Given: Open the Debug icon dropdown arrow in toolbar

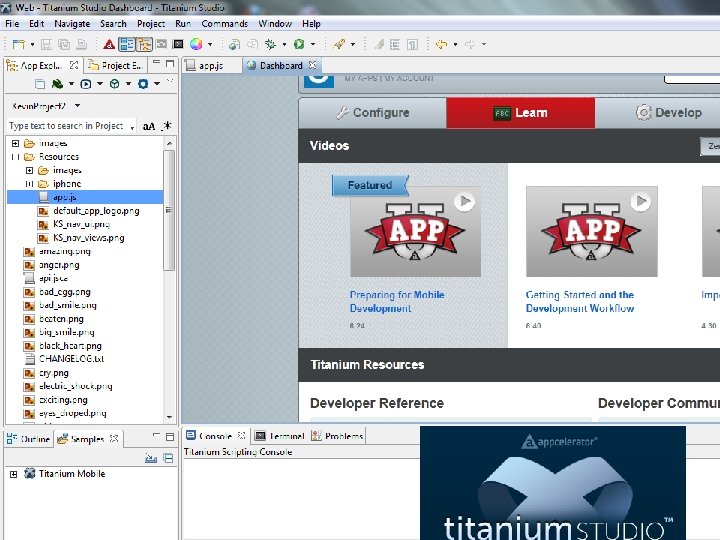Looking at the screenshot, I should (284, 45).
